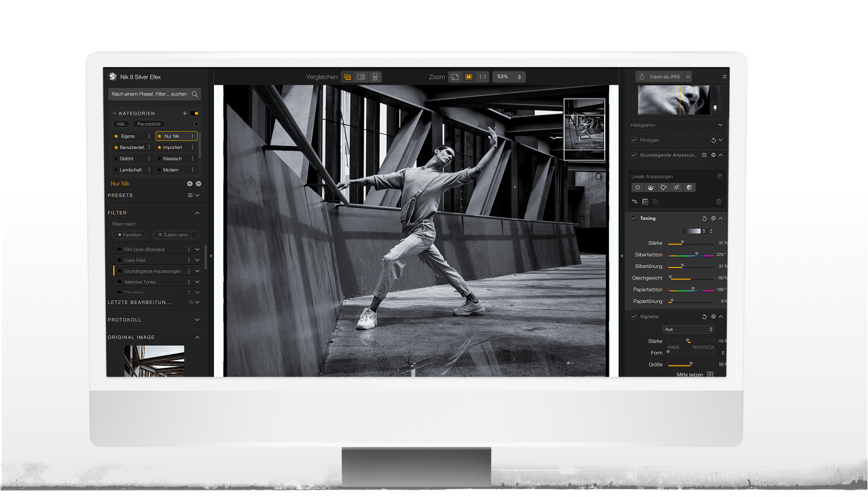The image size is (868, 497).
Task: Expand the Protokoll section
Action: pos(197,320)
